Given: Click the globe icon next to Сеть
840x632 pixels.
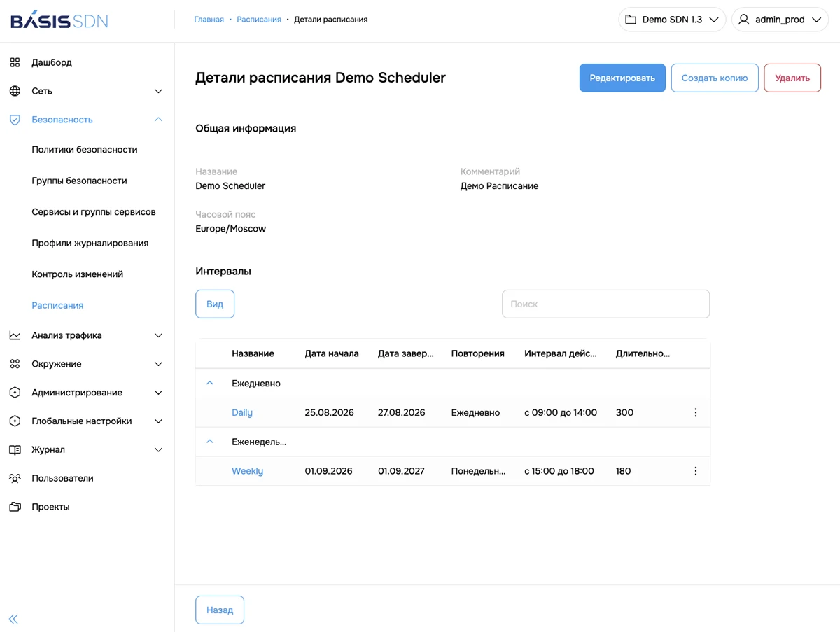Looking at the screenshot, I should point(15,91).
